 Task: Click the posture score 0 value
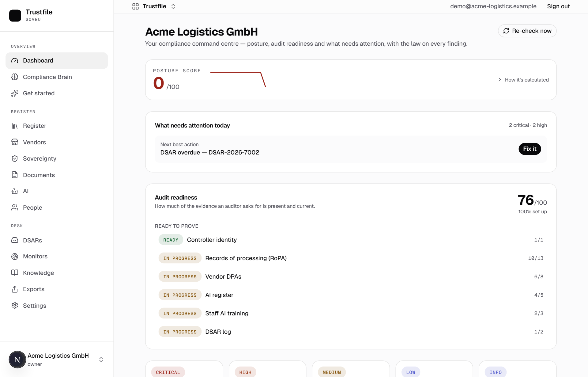(x=159, y=83)
